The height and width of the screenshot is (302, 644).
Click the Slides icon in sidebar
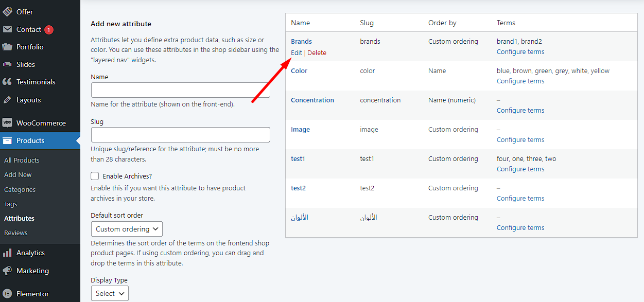pyautogui.click(x=7, y=64)
